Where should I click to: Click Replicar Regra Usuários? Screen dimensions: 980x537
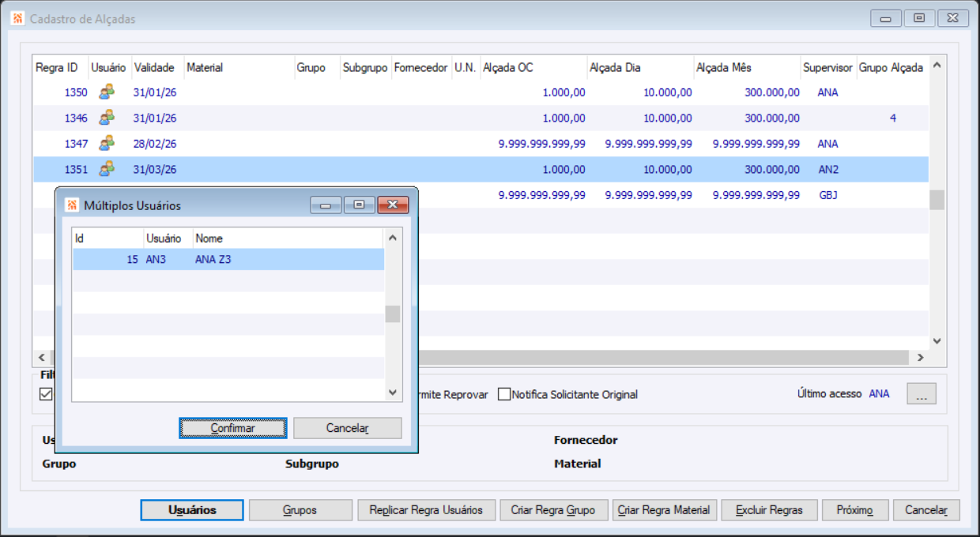(x=426, y=510)
